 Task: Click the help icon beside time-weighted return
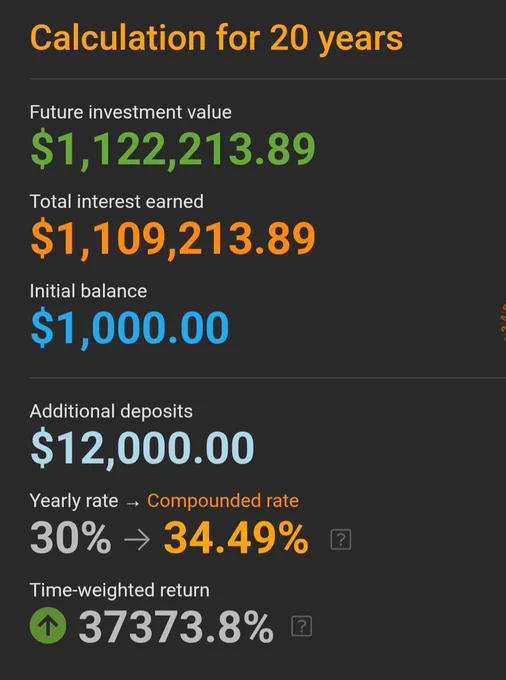click(302, 626)
